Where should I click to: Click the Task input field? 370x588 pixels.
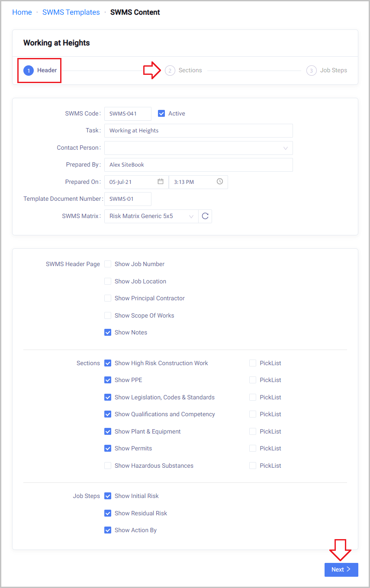tap(198, 131)
